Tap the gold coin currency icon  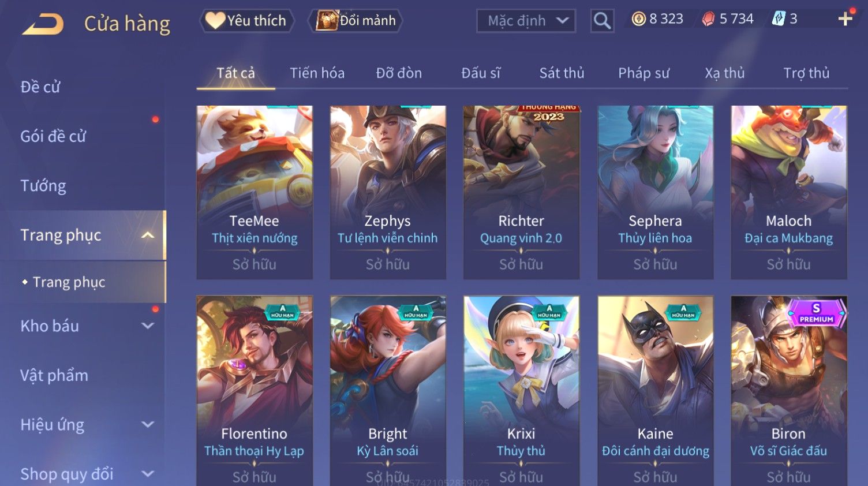point(638,19)
